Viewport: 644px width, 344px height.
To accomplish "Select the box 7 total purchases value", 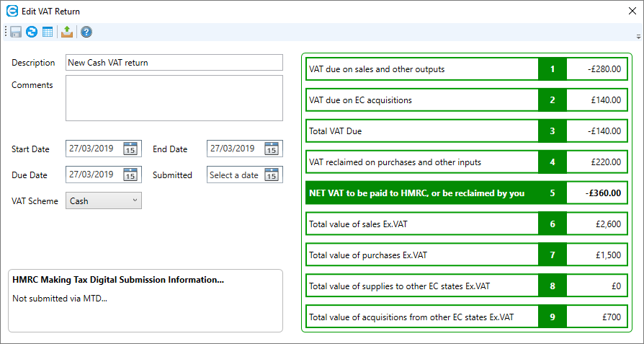I will (596, 255).
